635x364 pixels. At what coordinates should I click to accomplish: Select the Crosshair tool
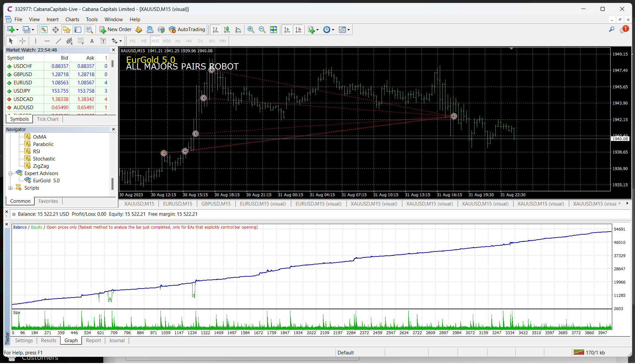(x=23, y=41)
